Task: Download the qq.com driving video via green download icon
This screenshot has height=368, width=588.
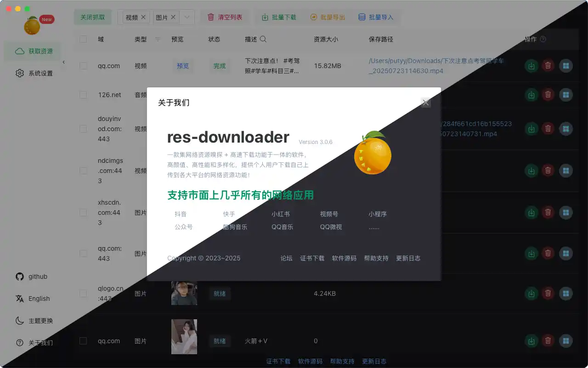Action: click(531, 65)
